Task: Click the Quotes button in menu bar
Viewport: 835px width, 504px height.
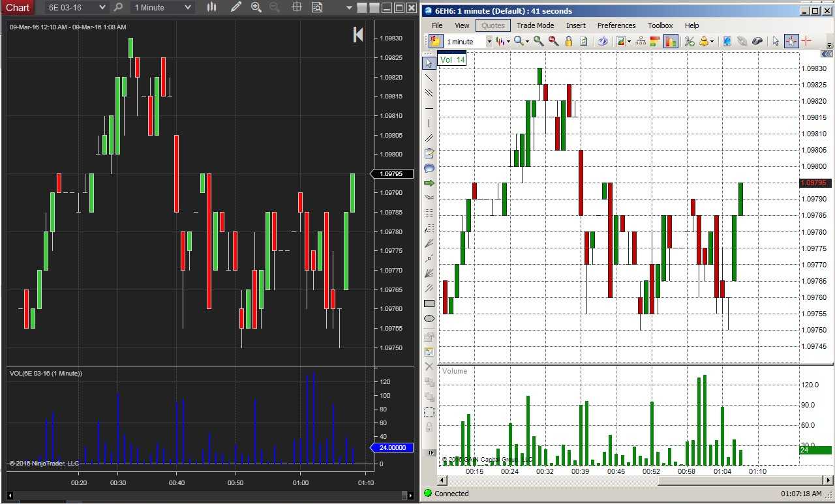Action: [493, 25]
